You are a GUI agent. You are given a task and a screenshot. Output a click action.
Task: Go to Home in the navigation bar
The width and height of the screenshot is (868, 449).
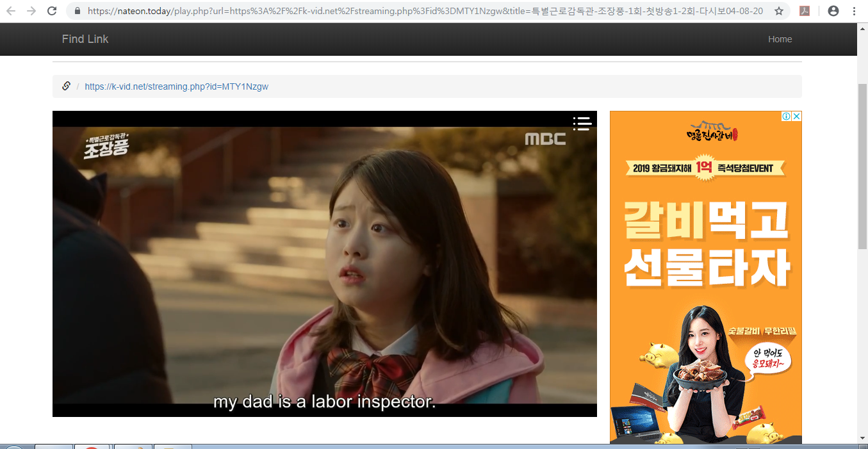point(780,39)
